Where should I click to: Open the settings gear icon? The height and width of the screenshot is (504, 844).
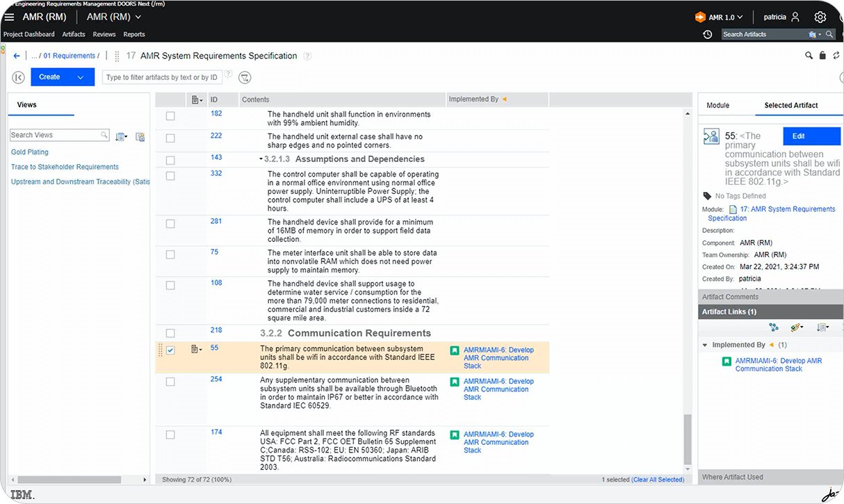(820, 17)
